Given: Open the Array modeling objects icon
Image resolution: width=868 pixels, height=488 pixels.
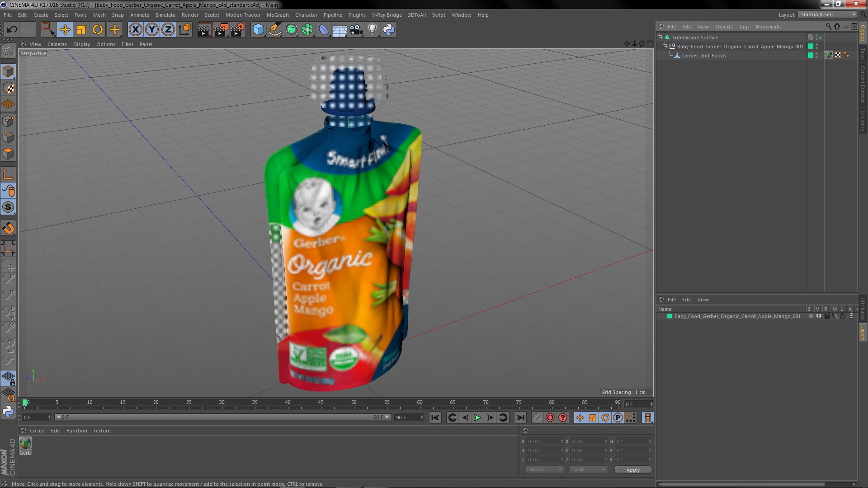Looking at the screenshot, I should pyautogui.click(x=307, y=30).
